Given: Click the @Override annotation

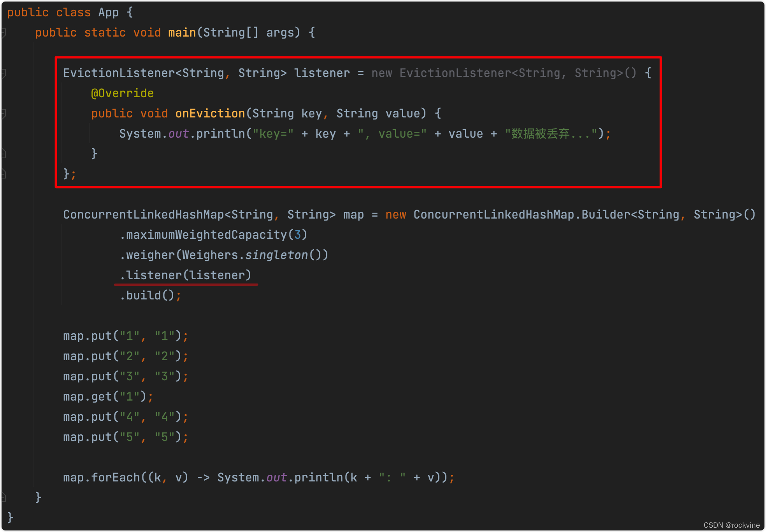Looking at the screenshot, I should pyautogui.click(x=122, y=93).
